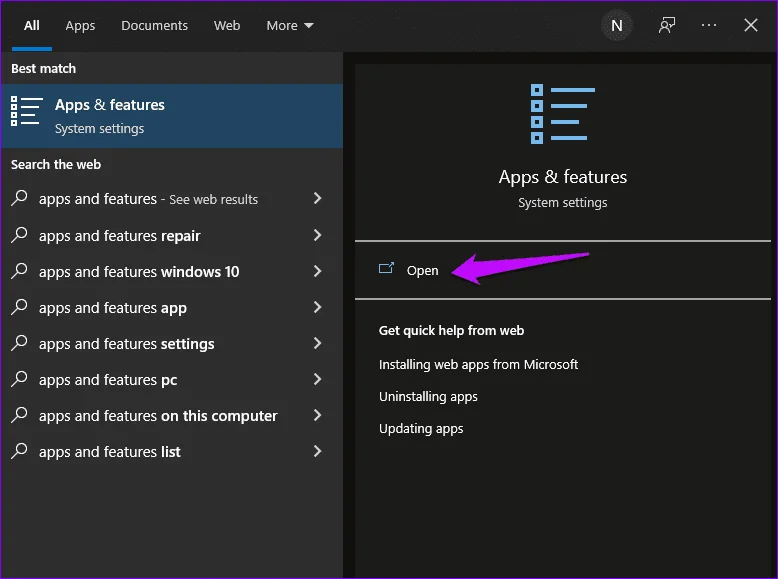Select 'apps and features windows 10' suggestion

[172, 271]
